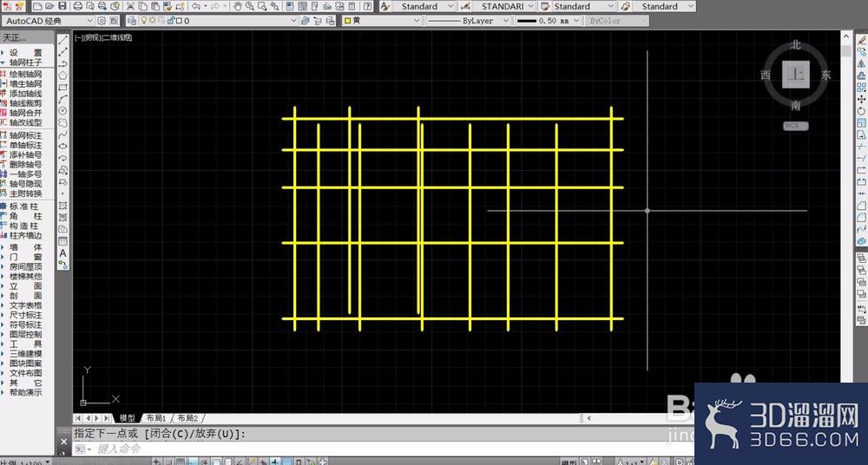Viewport: 868px width, 465px height.
Task: Click the Plot/Print icon
Action: (x=78, y=6)
